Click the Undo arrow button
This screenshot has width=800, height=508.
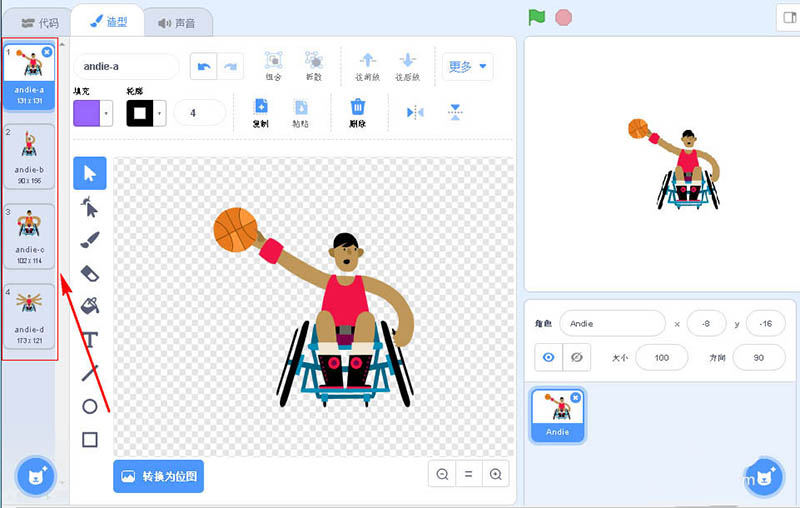(204, 66)
